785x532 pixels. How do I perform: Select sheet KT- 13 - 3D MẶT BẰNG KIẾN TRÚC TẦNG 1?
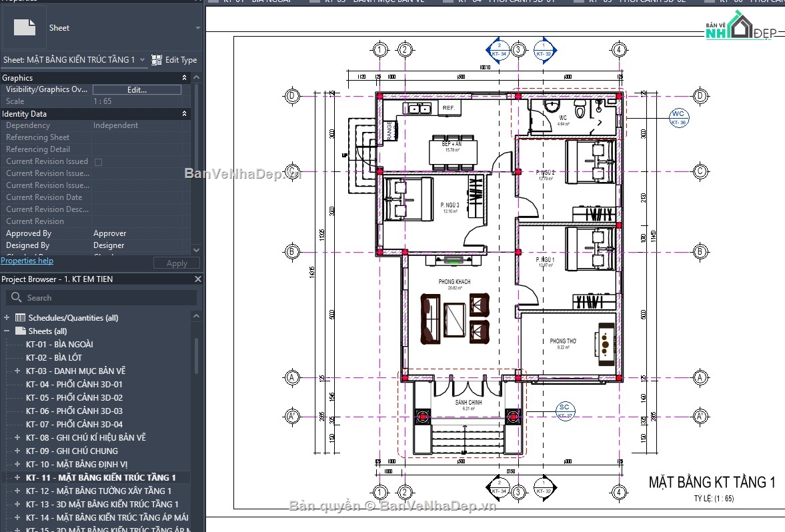[102, 505]
